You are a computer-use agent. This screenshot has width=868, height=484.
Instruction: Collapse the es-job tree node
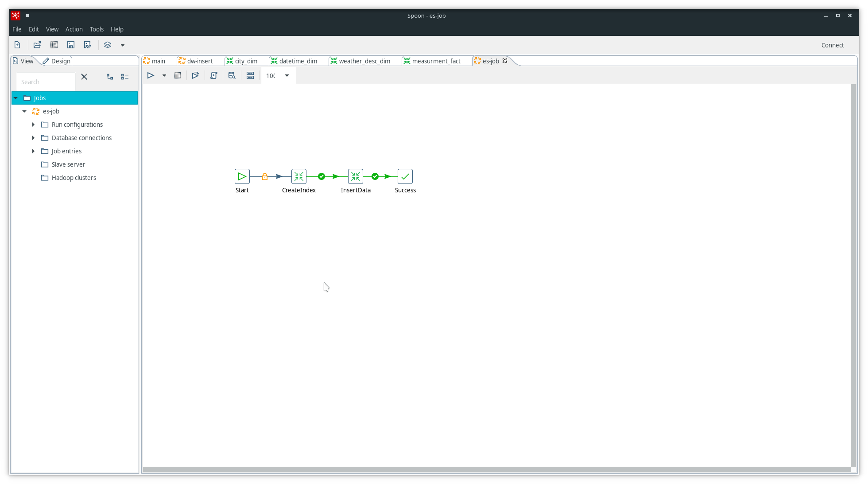[x=25, y=111]
